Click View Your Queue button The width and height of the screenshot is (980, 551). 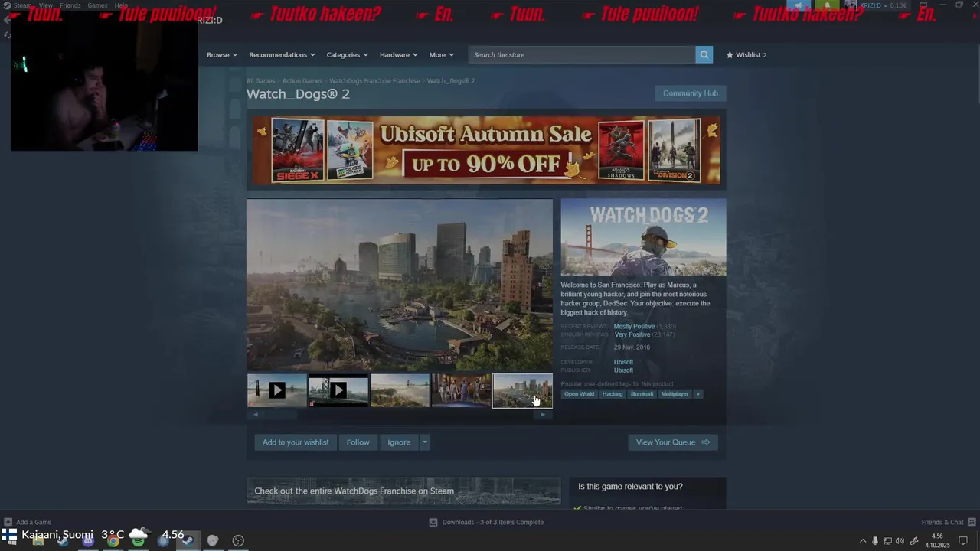(673, 442)
